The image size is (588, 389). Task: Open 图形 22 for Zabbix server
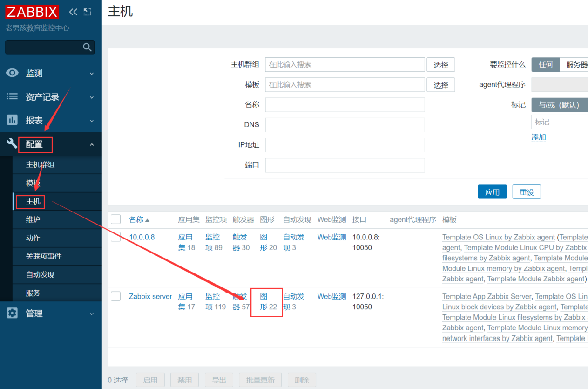(x=268, y=301)
